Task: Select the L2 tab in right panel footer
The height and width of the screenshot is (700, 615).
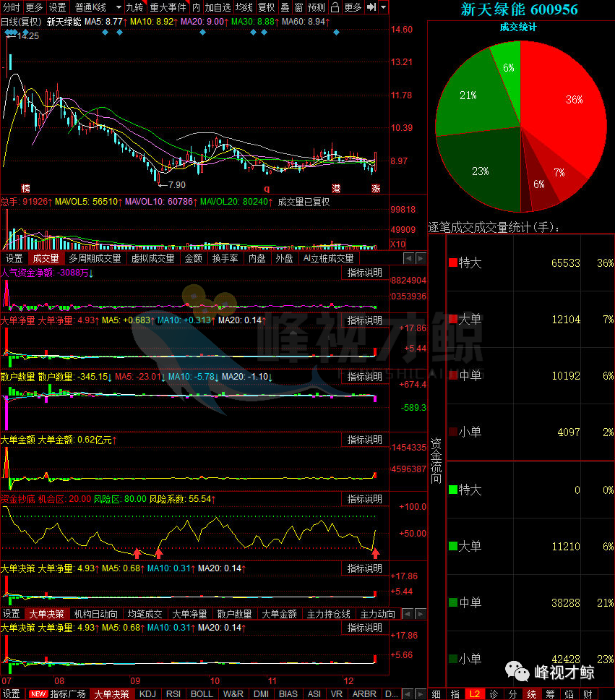Action: (474, 694)
